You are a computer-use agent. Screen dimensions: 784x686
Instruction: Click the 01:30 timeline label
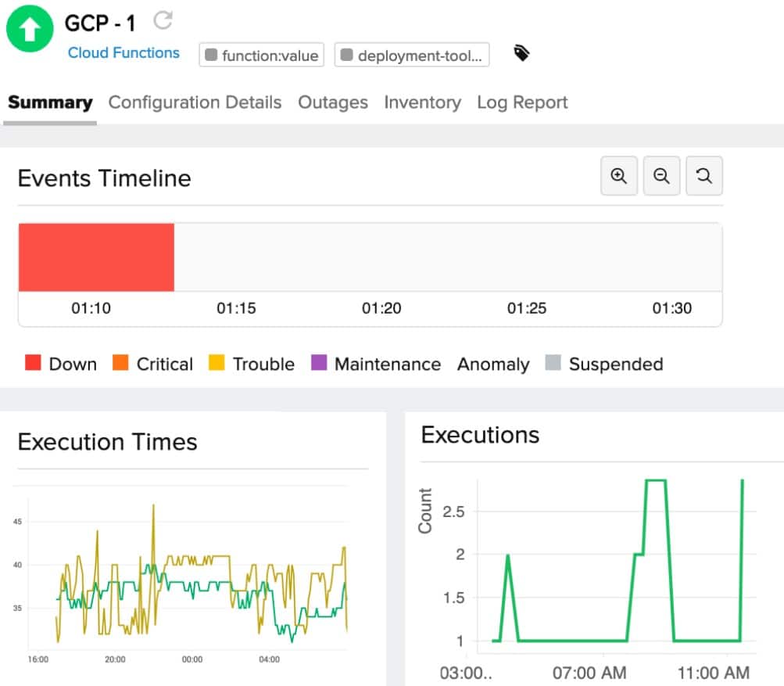click(x=672, y=307)
